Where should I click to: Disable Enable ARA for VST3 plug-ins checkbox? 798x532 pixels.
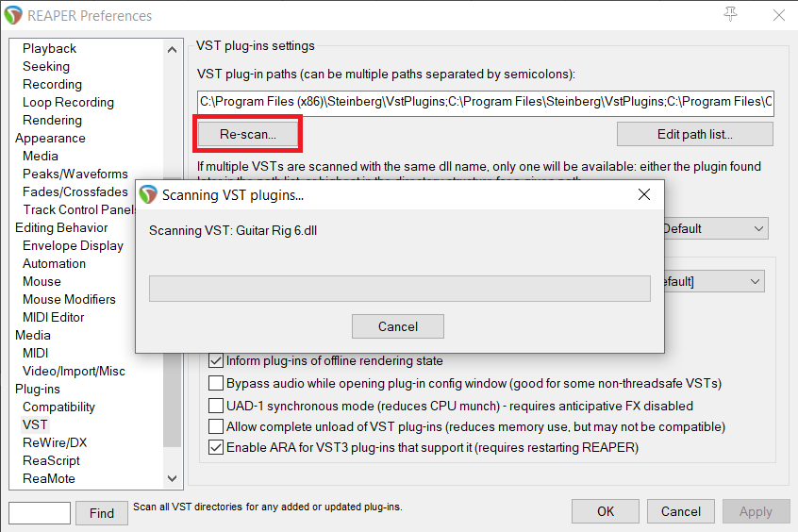coord(216,447)
